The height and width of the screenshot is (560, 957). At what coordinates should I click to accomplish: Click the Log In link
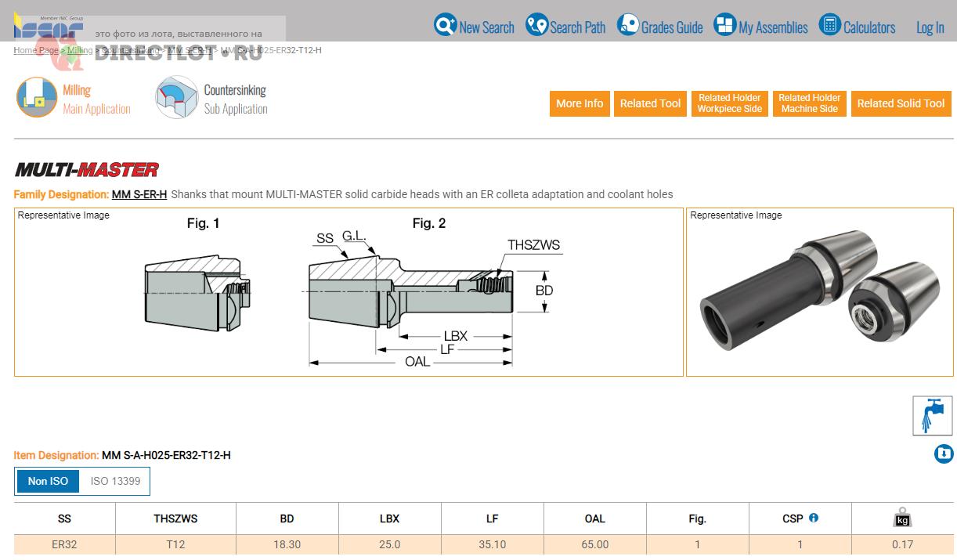pyautogui.click(x=930, y=27)
